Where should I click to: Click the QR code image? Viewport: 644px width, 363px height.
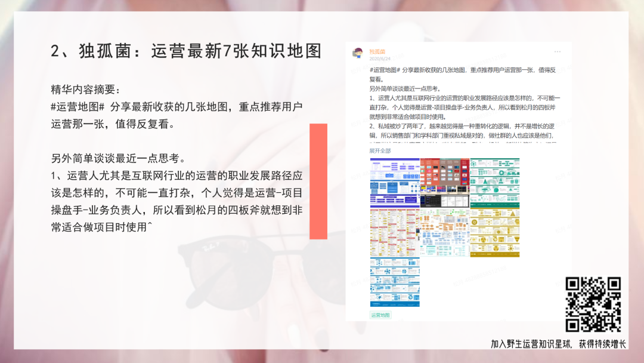(593, 304)
